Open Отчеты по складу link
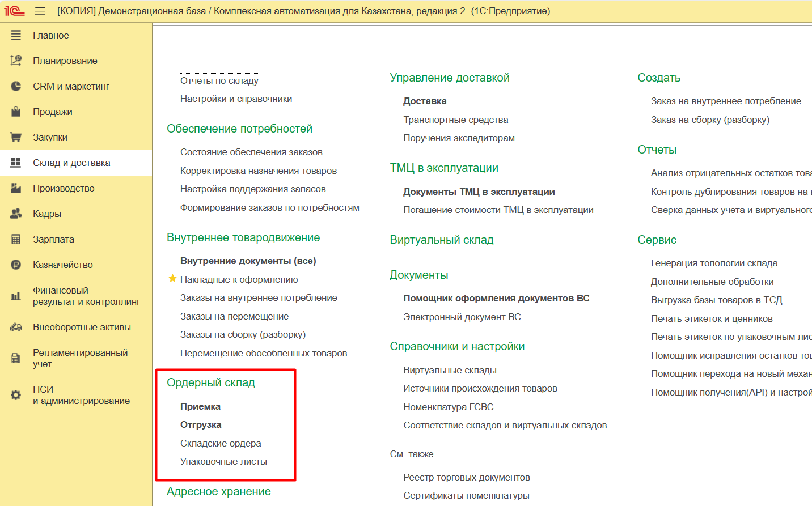812x506 pixels. click(x=219, y=80)
